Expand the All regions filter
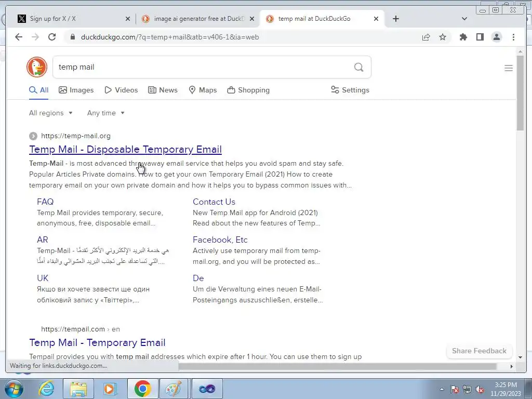The image size is (532, 399). click(x=50, y=113)
